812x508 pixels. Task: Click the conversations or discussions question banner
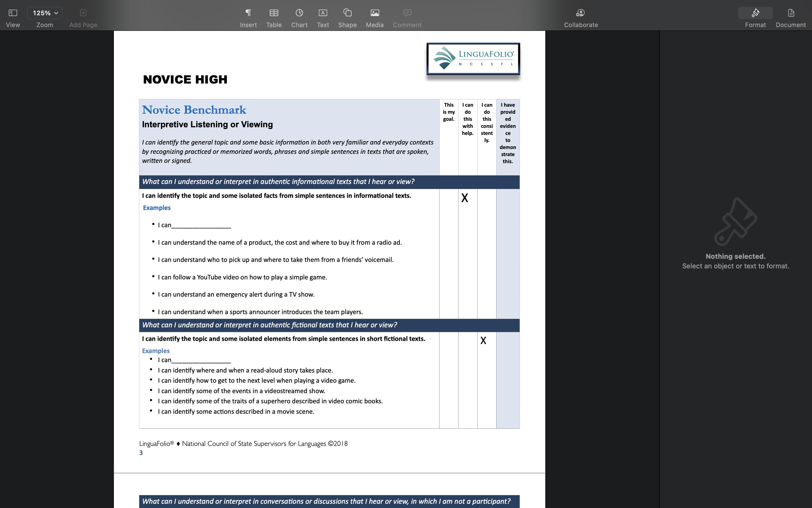pos(329,501)
